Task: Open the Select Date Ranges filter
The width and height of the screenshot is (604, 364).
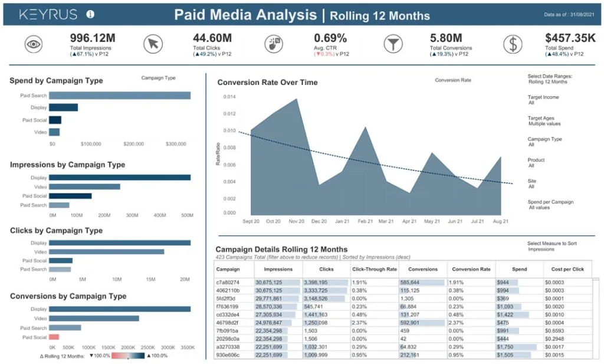Action: [550, 79]
